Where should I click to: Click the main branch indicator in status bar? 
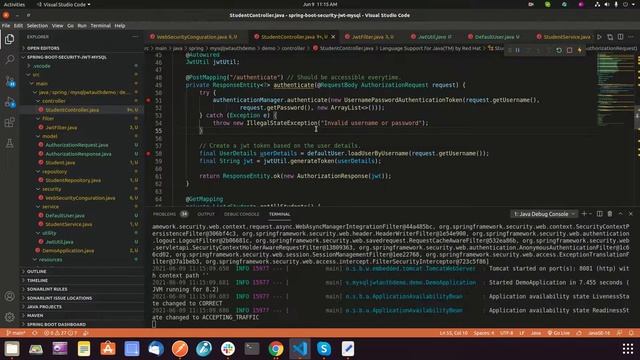[x=16, y=333]
